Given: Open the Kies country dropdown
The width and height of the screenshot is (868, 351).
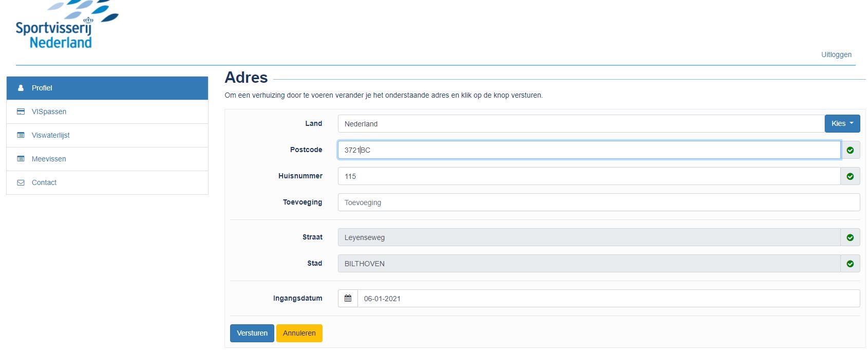Looking at the screenshot, I should (x=842, y=123).
